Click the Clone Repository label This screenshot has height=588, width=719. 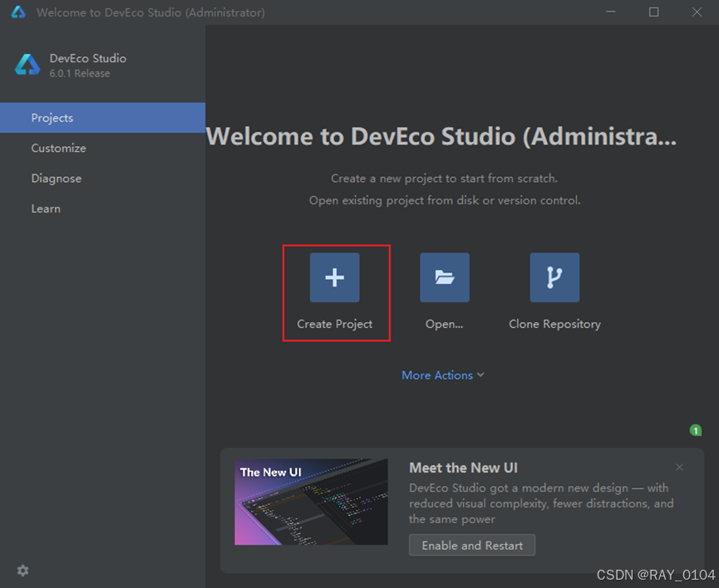point(554,324)
